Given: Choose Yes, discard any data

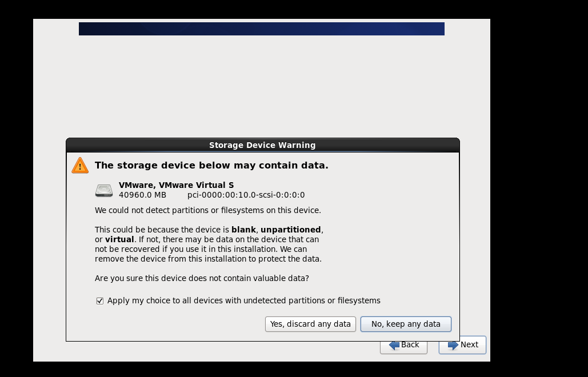Looking at the screenshot, I should coord(310,324).
